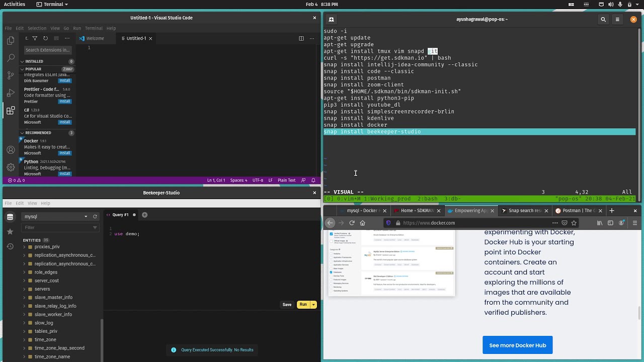This screenshot has width=644, height=362.
Task: Open VS Code Run and Debug view
Action: [x=11, y=93]
